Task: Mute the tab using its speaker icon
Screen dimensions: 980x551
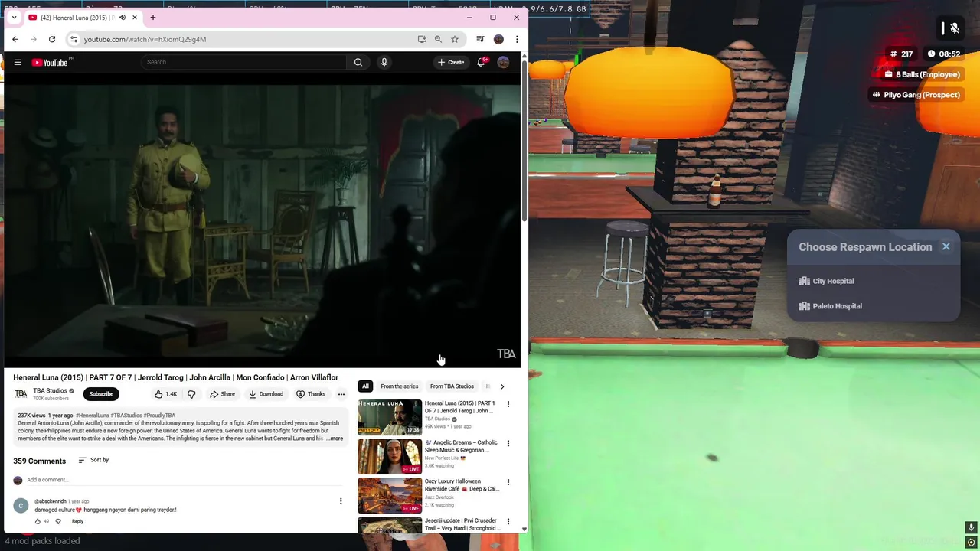Action: tap(122, 18)
